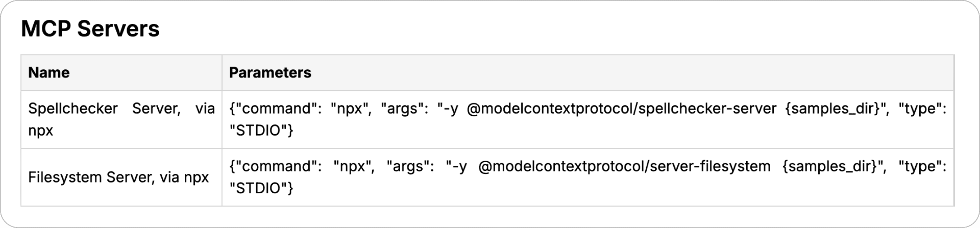Click "type" key in Filesystem row parameters

coord(919,166)
